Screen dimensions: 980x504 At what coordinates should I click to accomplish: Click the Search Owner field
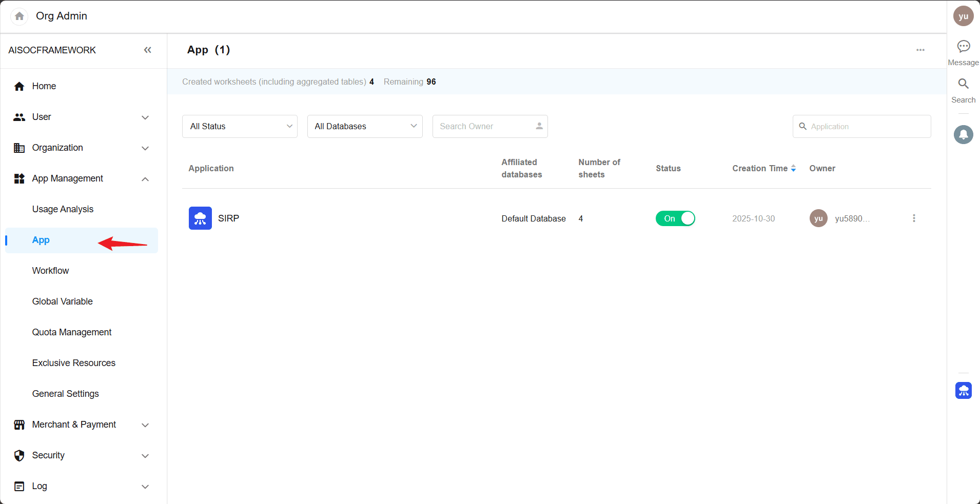click(485, 127)
